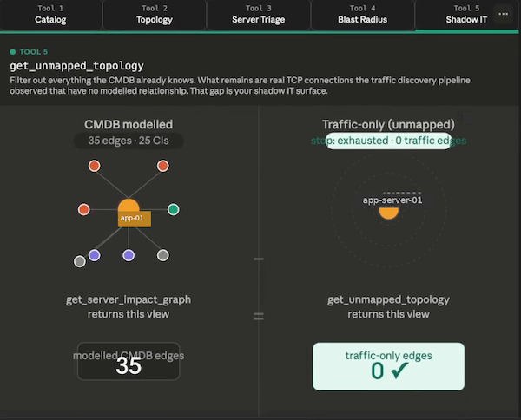521x420 pixels.
Task: Click the modelled CMDB edges 35 card
Action: point(129,361)
